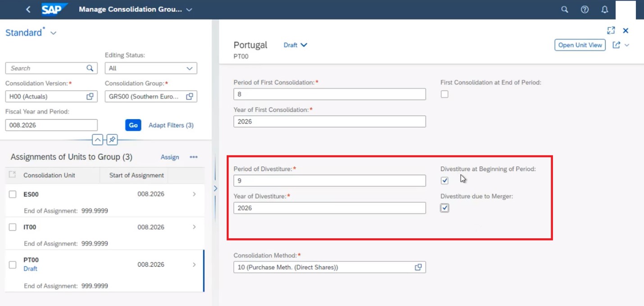Screen dimensions: 644x306
Task: Open the notifications bell
Action: click(x=605, y=9)
